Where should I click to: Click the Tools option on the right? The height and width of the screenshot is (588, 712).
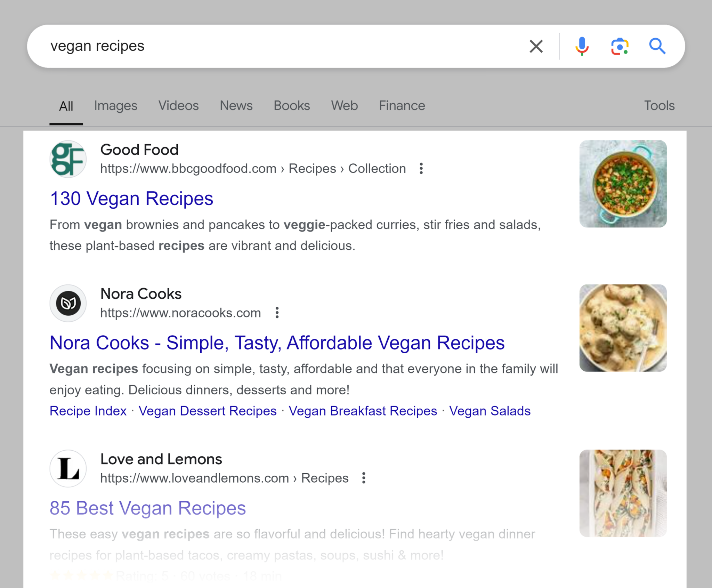(x=660, y=106)
